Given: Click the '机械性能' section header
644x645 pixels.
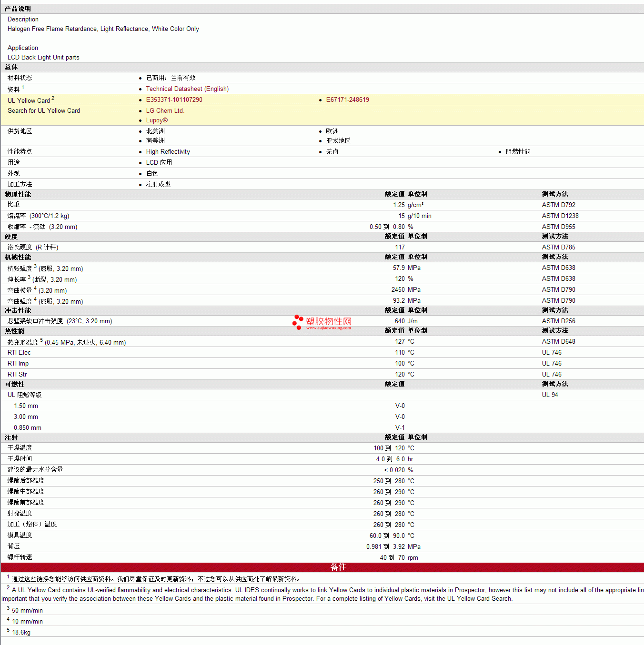Looking at the screenshot, I should click(x=18, y=257).
